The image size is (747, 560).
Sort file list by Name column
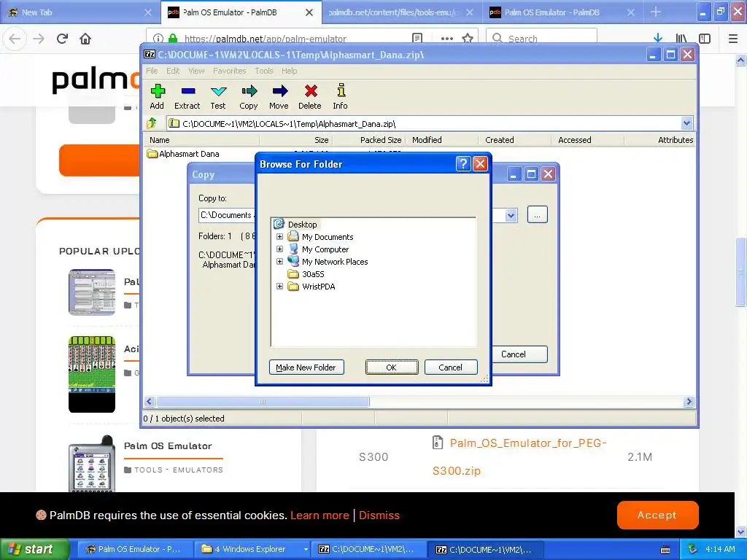pyautogui.click(x=201, y=140)
